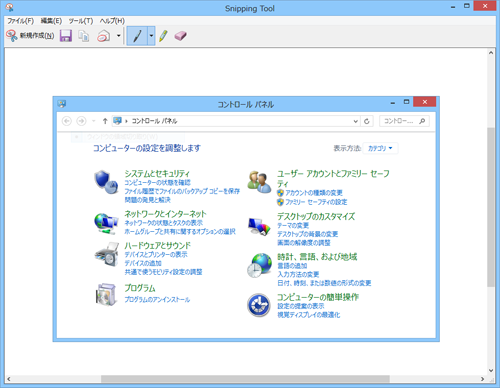Click the vertical scrollbar thumb
This screenshot has width=500, height=388.
[491, 207]
